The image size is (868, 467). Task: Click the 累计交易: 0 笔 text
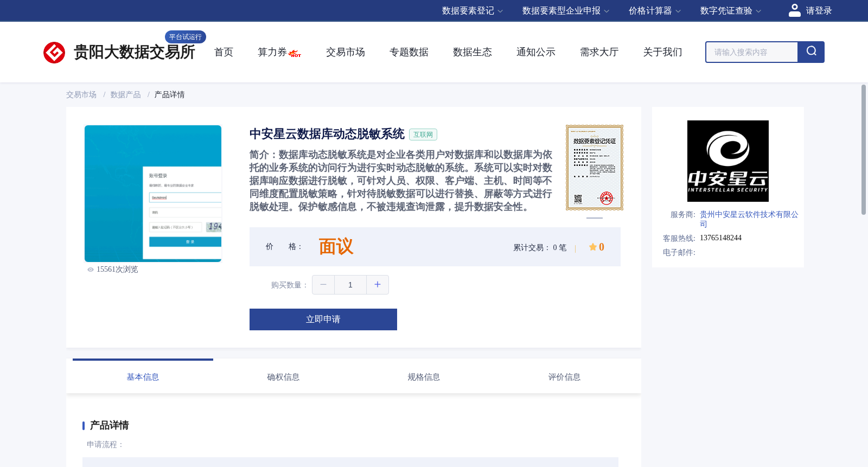click(x=540, y=247)
